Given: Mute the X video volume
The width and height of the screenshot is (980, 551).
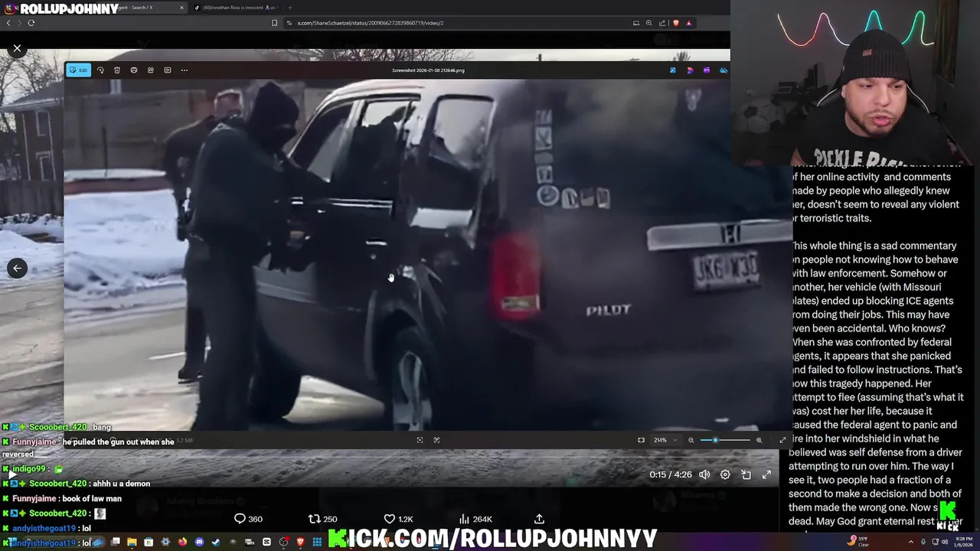Looking at the screenshot, I should (x=704, y=474).
